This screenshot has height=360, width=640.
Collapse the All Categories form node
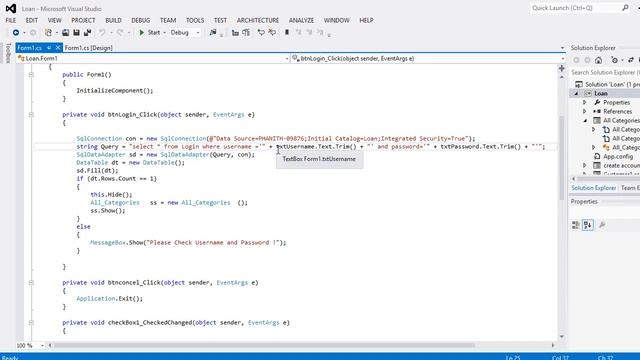coord(585,121)
